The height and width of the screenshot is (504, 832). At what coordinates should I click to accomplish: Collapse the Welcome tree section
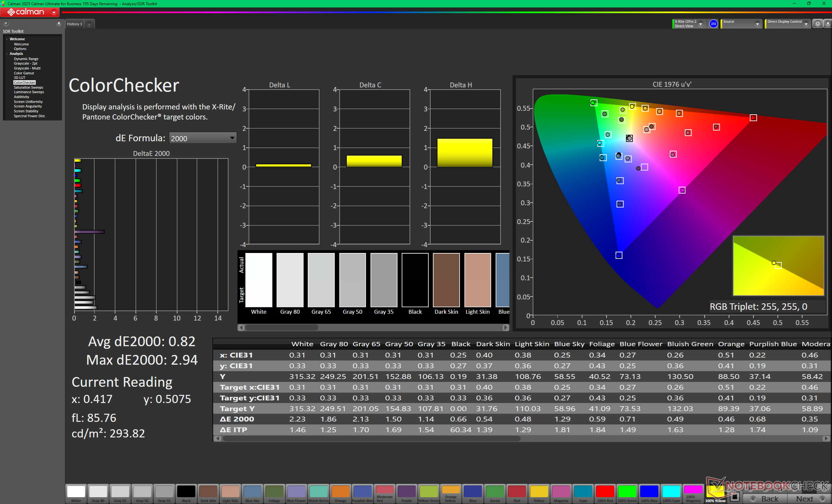pos(7,39)
